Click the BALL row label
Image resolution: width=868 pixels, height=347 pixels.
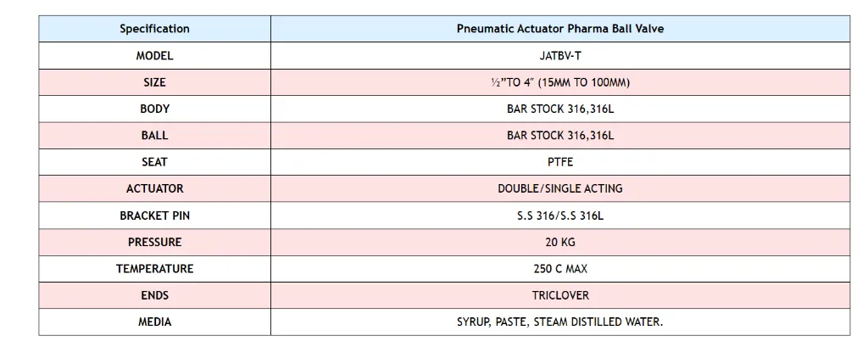click(154, 135)
